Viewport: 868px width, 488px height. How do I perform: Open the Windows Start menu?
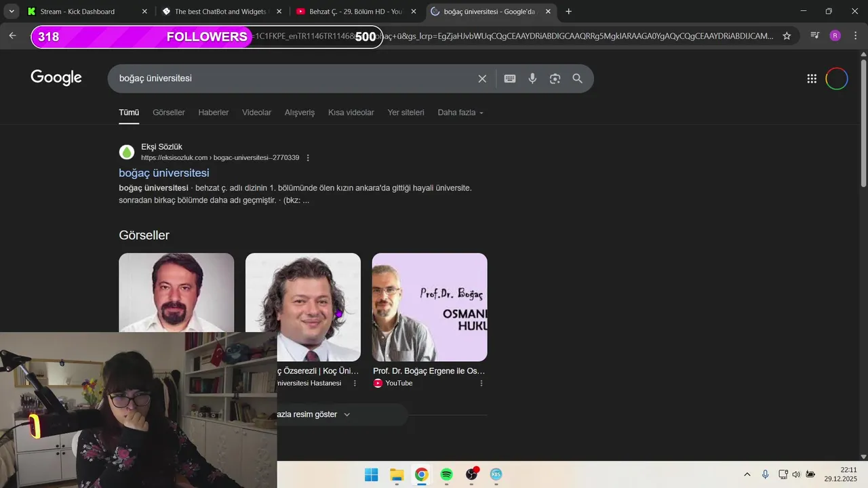[x=371, y=474]
